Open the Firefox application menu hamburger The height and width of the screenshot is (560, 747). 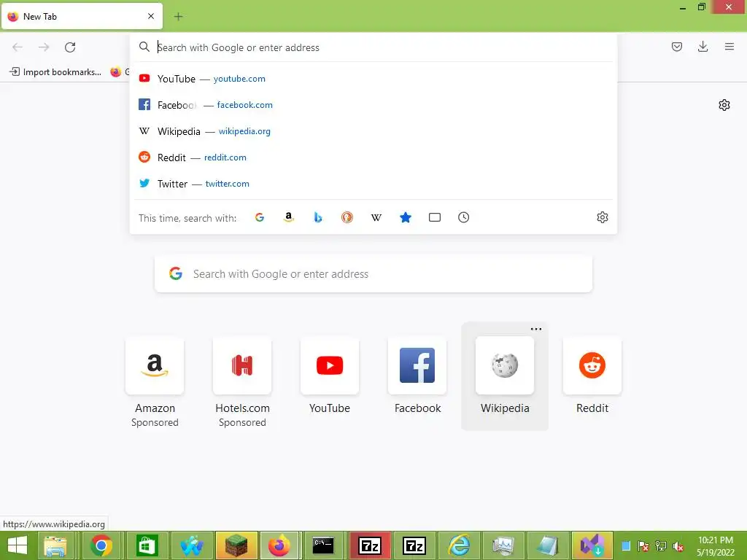pos(729,47)
